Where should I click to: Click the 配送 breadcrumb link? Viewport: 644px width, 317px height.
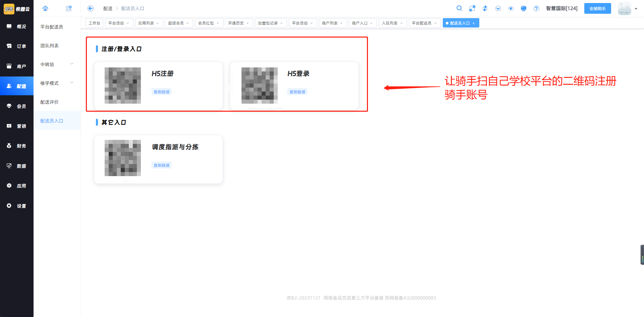pyautogui.click(x=108, y=8)
